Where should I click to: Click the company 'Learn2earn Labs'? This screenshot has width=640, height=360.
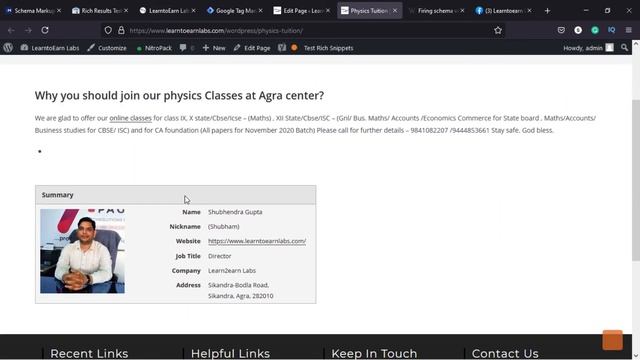[x=232, y=271]
